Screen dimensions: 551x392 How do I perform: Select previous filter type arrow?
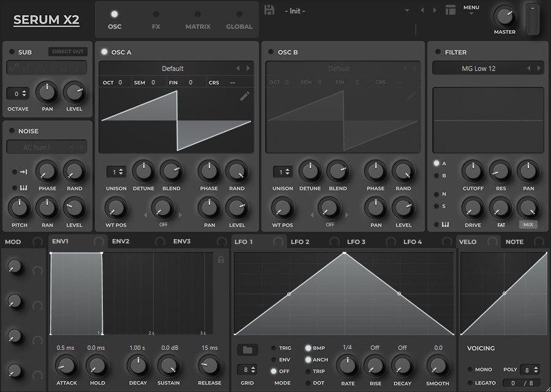(528, 68)
